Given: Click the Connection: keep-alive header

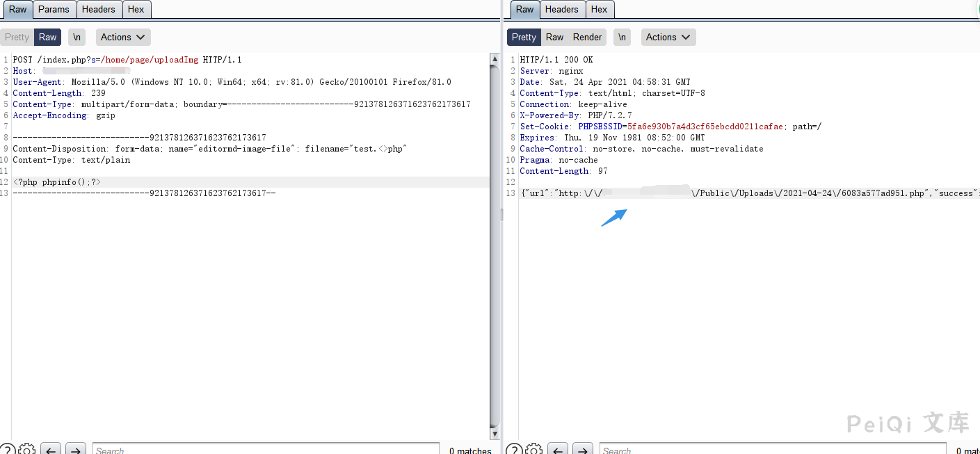Looking at the screenshot, I should (x=573, y=104).
